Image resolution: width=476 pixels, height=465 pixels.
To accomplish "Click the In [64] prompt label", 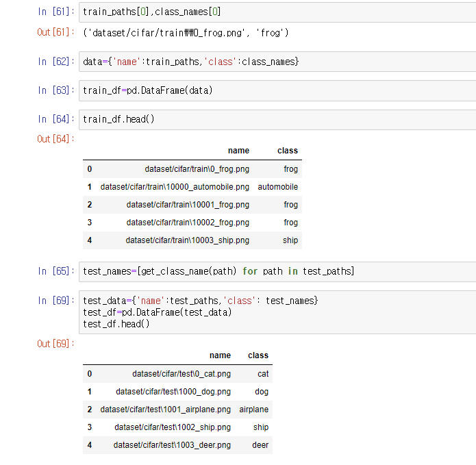I will (x=56, y=119).
